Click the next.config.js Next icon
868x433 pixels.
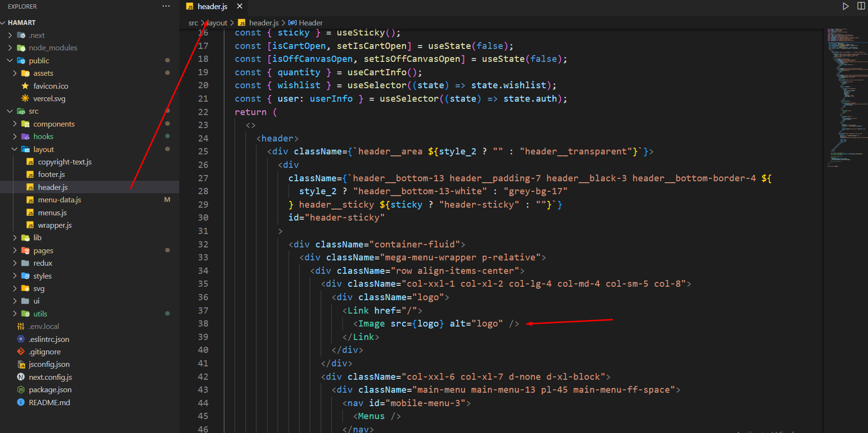[x=21, y=377]
